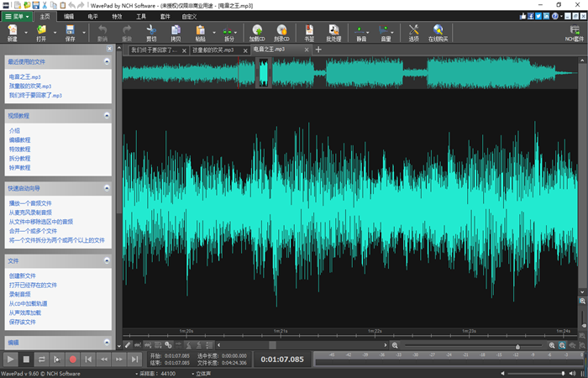Collapse the 视频教程 sidebar section
The width and height of the screenshot is (588, 378).
pos(107,115)
